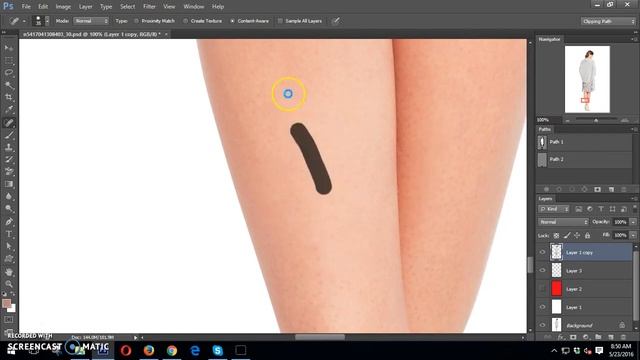Click lock transparent pixels icon
This screenshot has height=360, width=640.
coord(556,236)
